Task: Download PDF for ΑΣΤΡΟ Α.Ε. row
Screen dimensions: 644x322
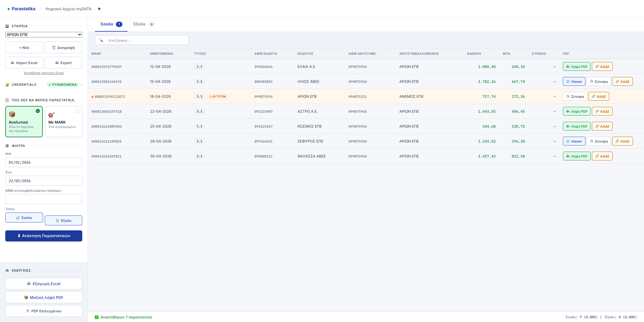Action: click(x=577, y=111)
